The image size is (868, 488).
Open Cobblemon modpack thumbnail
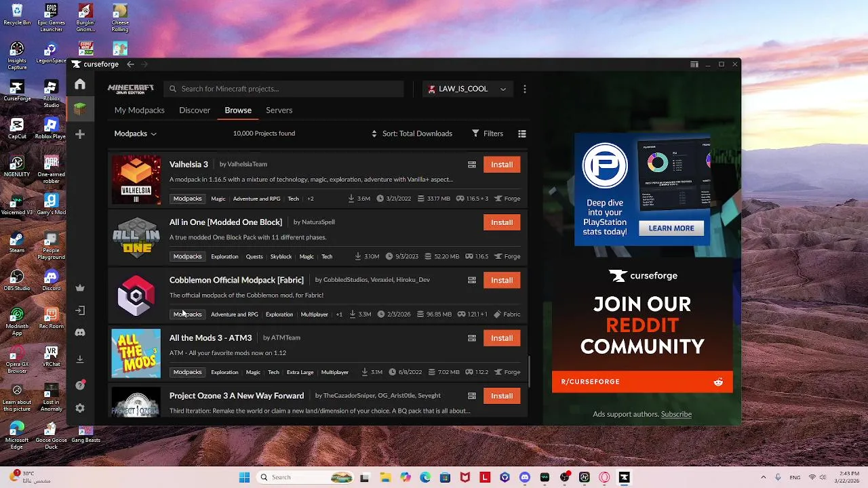136,296
